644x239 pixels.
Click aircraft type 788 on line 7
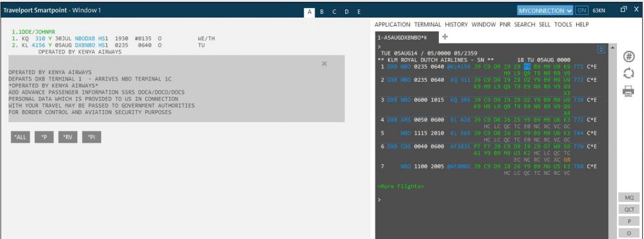(579, 167)
